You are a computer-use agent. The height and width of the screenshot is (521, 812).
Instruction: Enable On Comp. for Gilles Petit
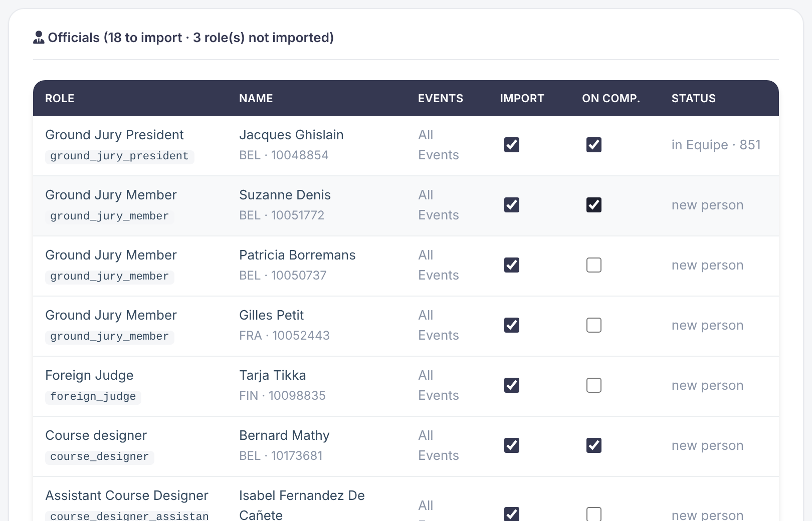coord(594,325)
